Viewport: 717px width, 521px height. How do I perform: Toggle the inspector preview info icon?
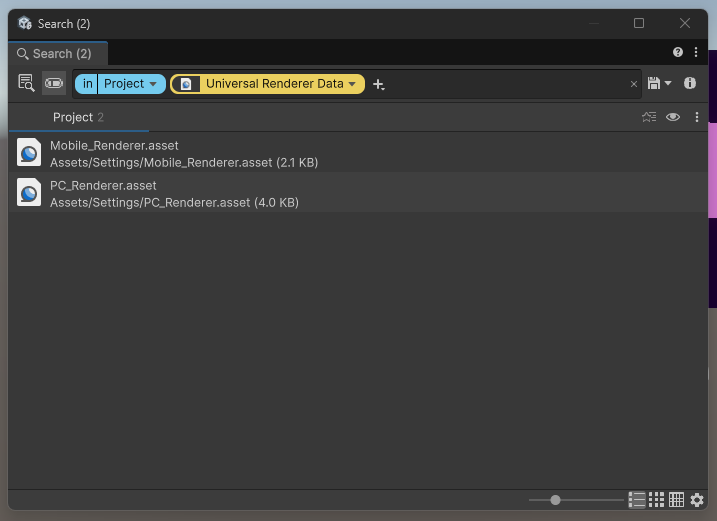click(689, 84)
